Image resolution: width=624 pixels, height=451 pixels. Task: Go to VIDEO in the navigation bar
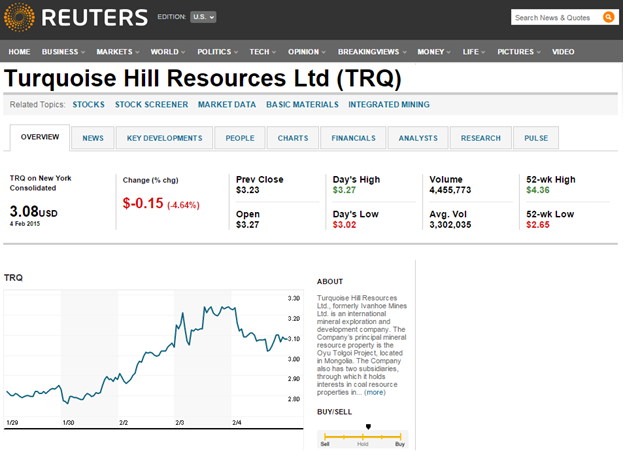click(563, 52)
